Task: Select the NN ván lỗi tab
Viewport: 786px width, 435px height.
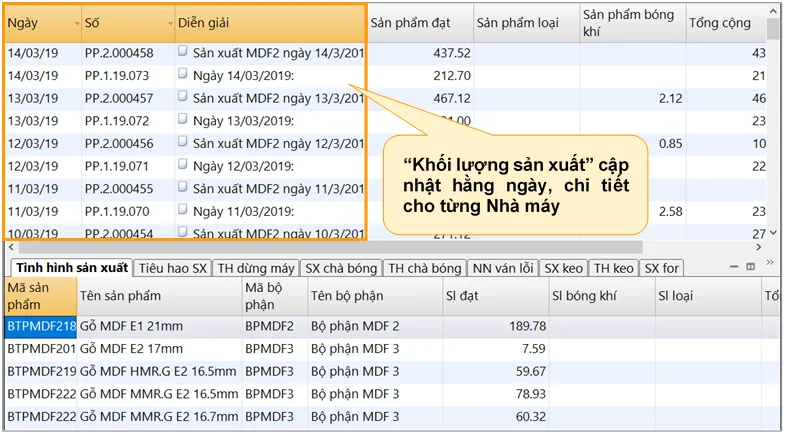Action: click(x=503, y=268)
